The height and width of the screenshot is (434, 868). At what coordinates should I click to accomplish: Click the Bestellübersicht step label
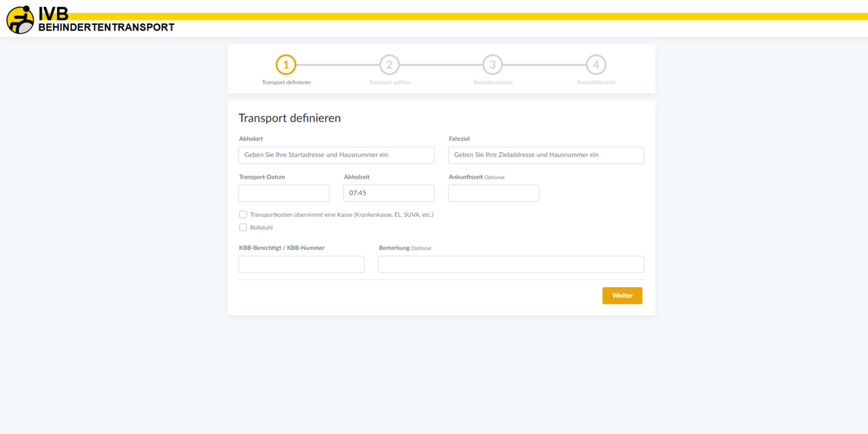(x=596, y=82)
